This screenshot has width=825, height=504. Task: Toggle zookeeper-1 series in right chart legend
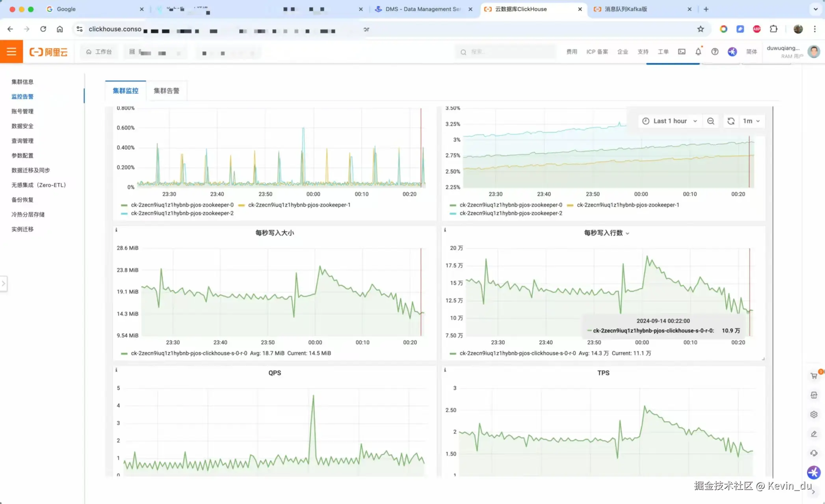tap(628, 205)
